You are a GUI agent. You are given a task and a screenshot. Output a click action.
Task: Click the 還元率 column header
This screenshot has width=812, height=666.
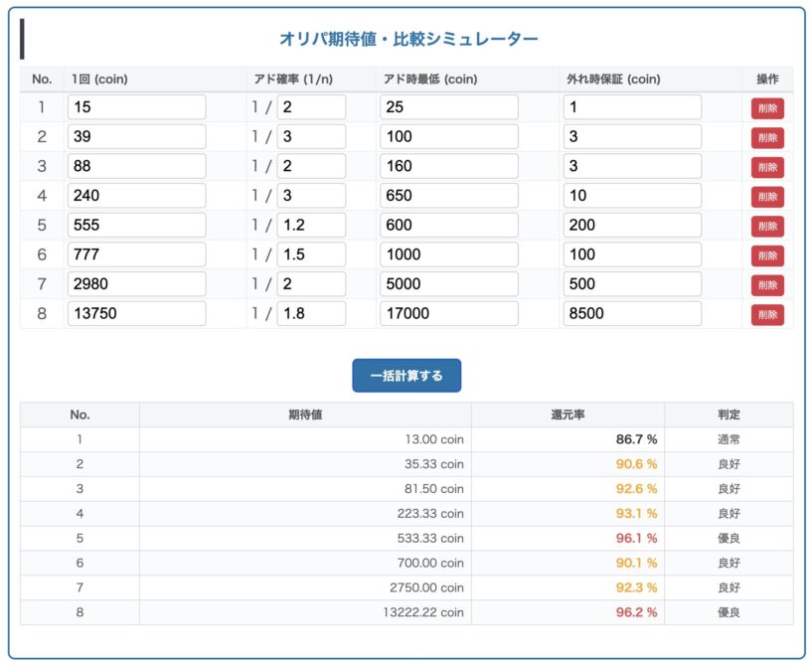[568, 415]
